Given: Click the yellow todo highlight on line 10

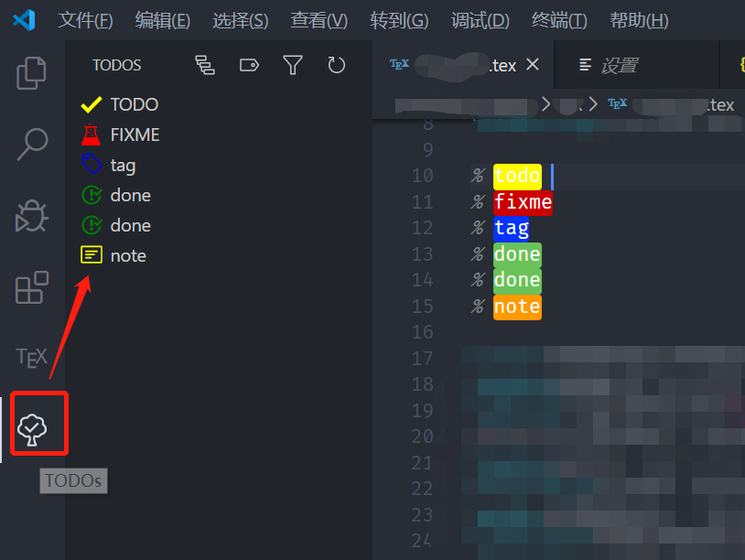Looking at the screenshot, I should 516,176.
